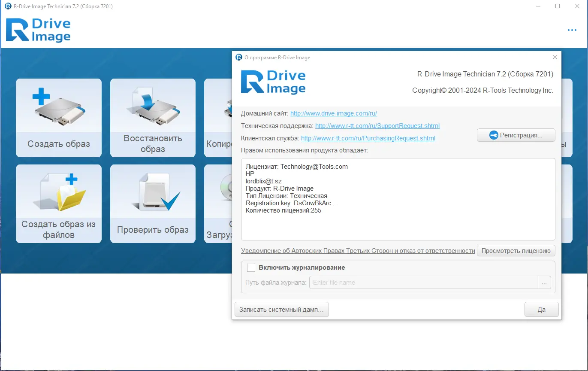Open the Restore Image tile (Восстановить образ)
The height and width of the screenshot is (371, 588).
[x=153, y=118]
